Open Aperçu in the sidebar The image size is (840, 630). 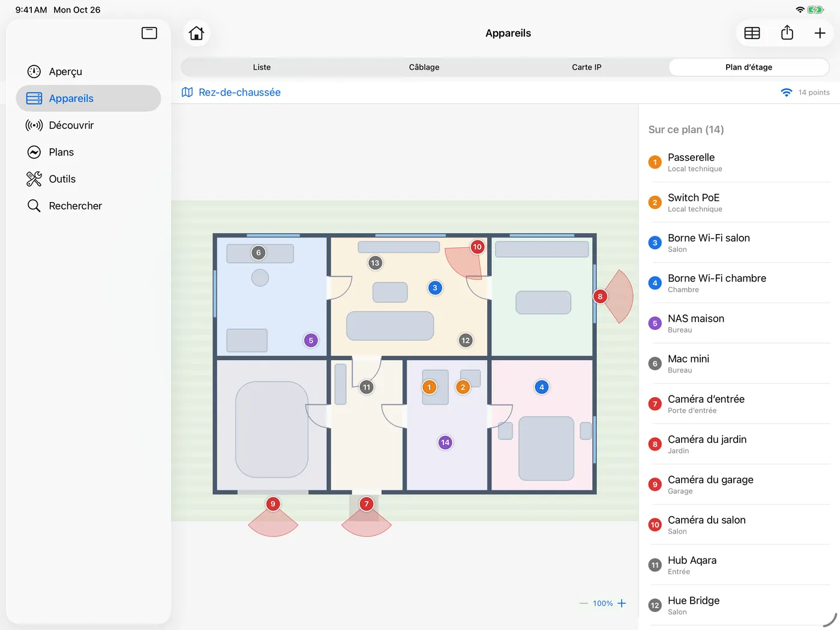[88, 71]
